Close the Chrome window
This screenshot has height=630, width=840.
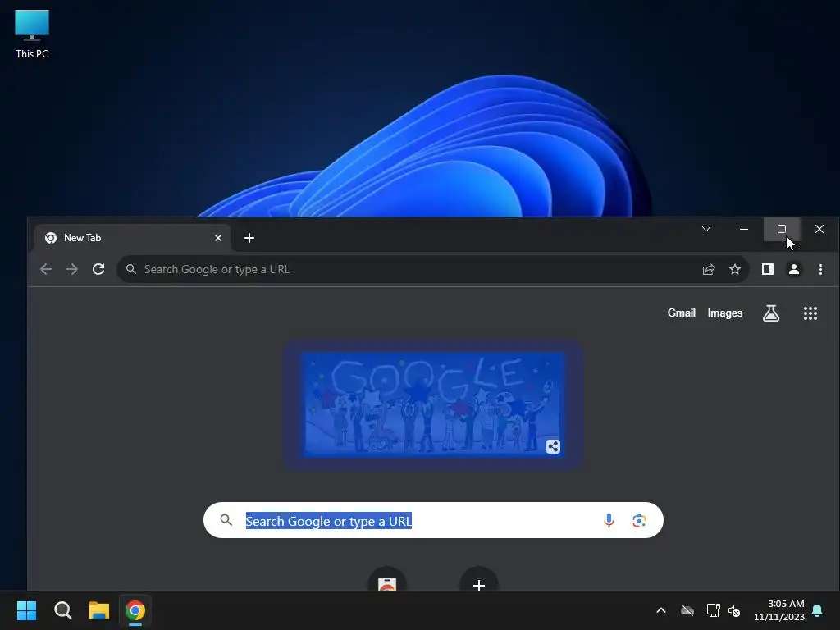[819, 230]
